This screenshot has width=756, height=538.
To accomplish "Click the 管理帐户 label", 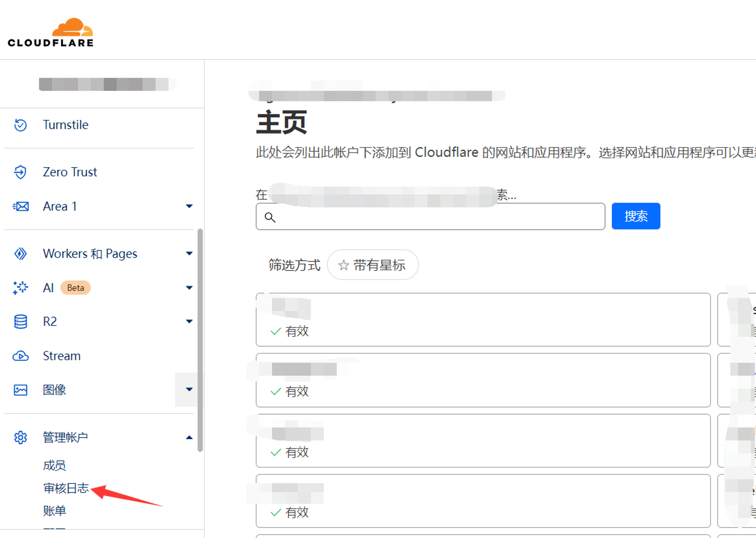I will tap(65, 437).
